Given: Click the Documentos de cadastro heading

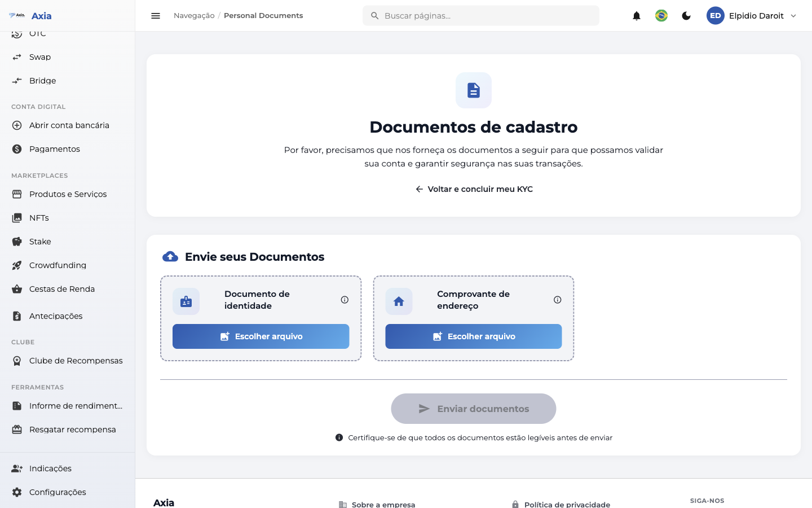Looking at the screenshot, I should 474,127.
